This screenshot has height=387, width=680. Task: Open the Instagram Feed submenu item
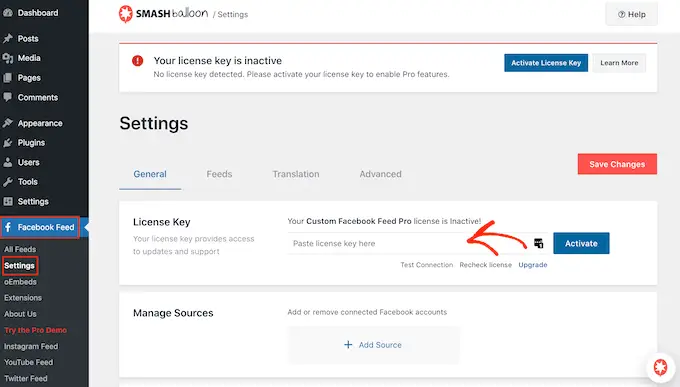31,347
